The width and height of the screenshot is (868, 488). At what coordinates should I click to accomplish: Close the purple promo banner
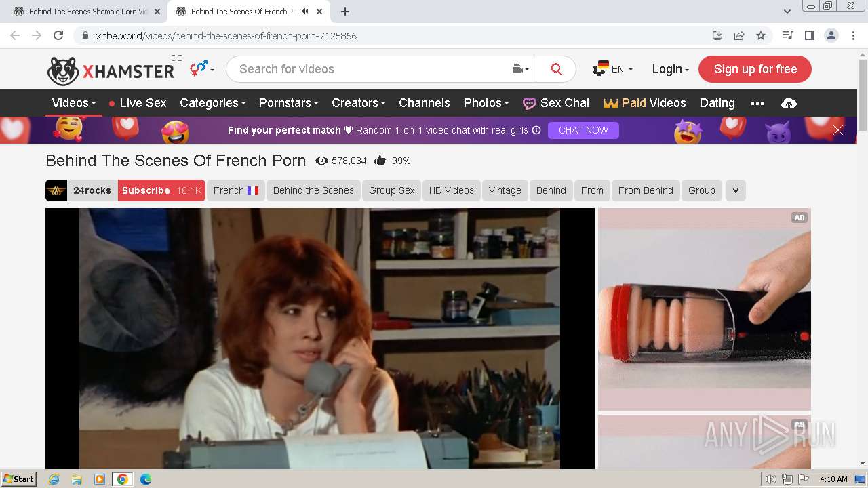pyautogui.click(x=838, y=130)
